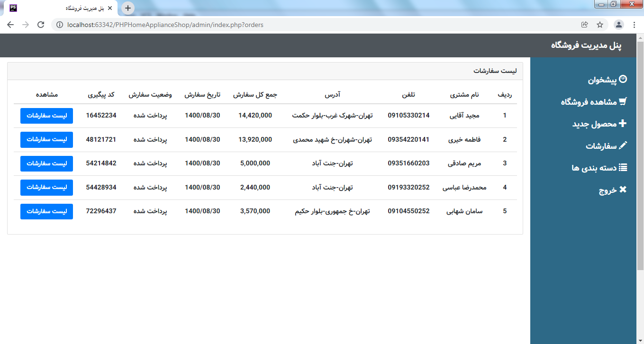Click the pencil icon next to سفارشات
This screenshot has height=344, width=644.
click(623, 145)
